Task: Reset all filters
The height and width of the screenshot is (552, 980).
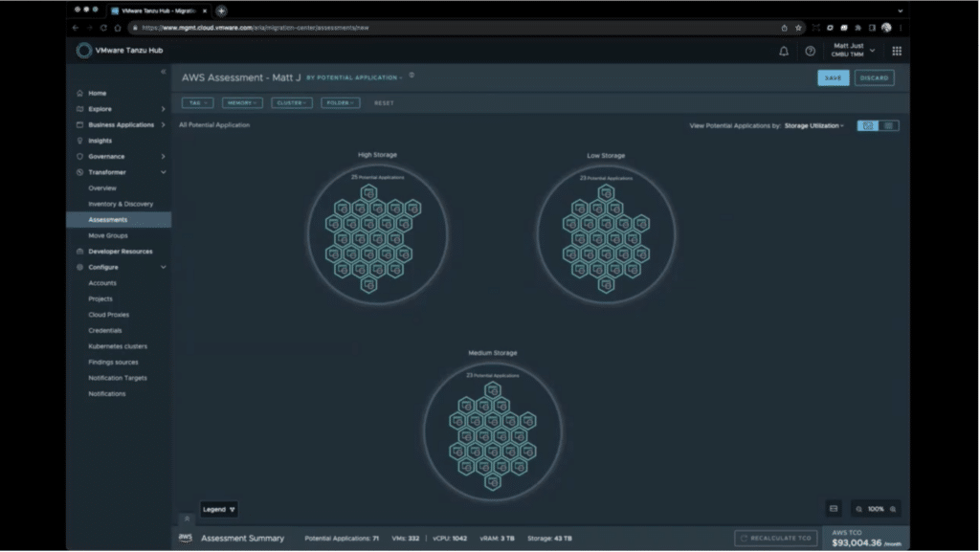Action: [384, 103]
